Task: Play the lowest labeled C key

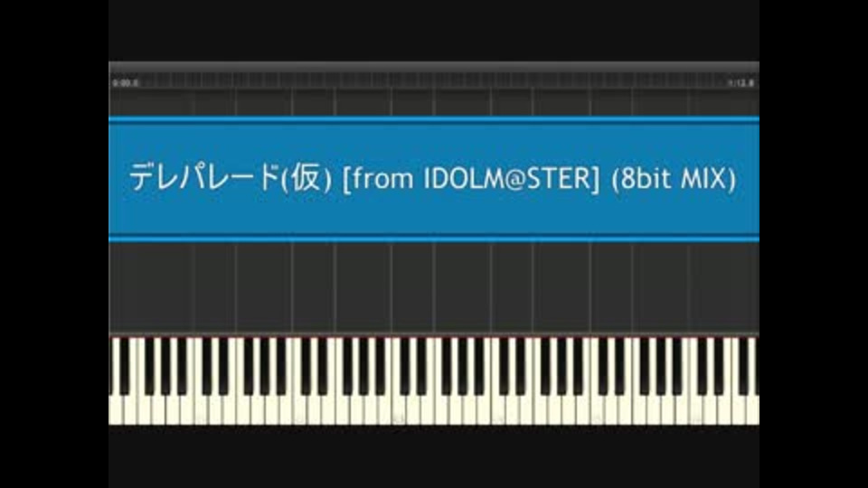Action: (201, 410)
